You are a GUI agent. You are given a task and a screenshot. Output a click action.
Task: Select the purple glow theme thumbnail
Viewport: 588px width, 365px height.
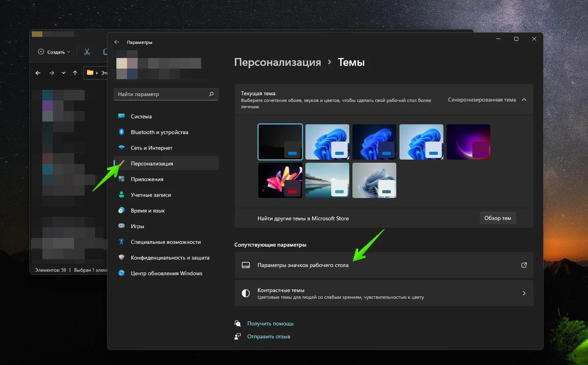click(x=468, y=142)
